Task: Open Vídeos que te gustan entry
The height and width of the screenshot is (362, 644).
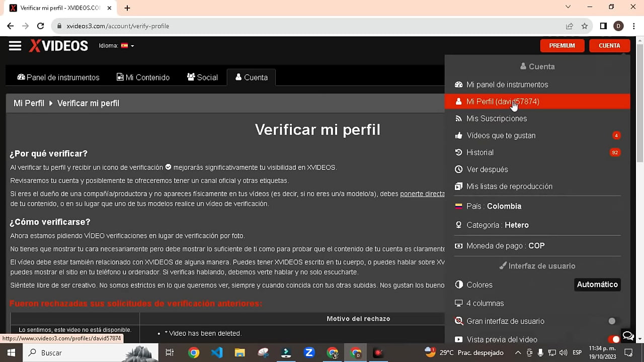Action: tap(537, 136)
